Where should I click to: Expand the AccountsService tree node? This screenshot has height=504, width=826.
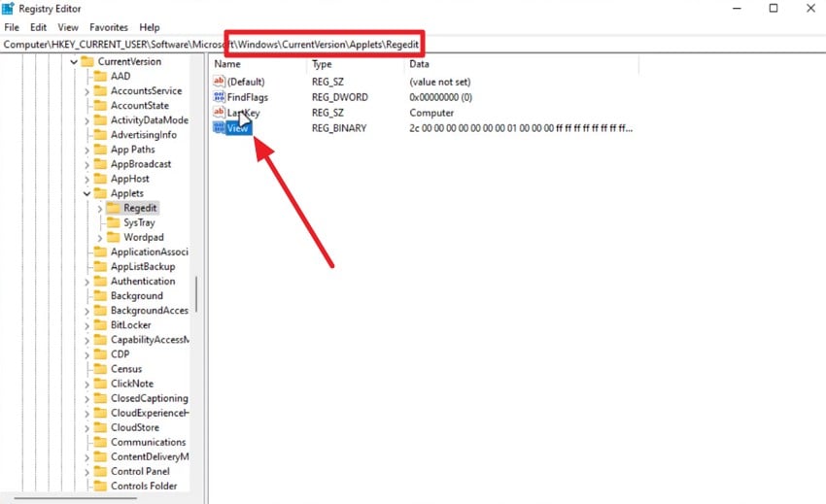click(x=86, y=91)
